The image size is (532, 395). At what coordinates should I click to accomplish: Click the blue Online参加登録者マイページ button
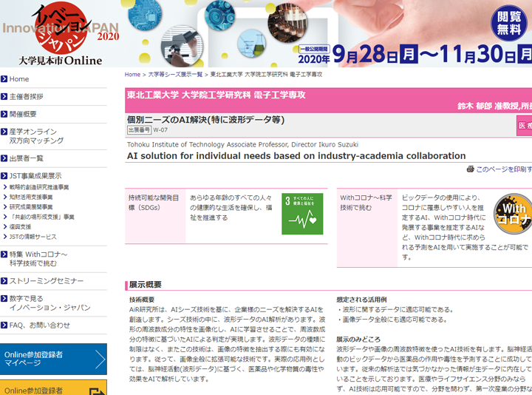tap(53, 359)
